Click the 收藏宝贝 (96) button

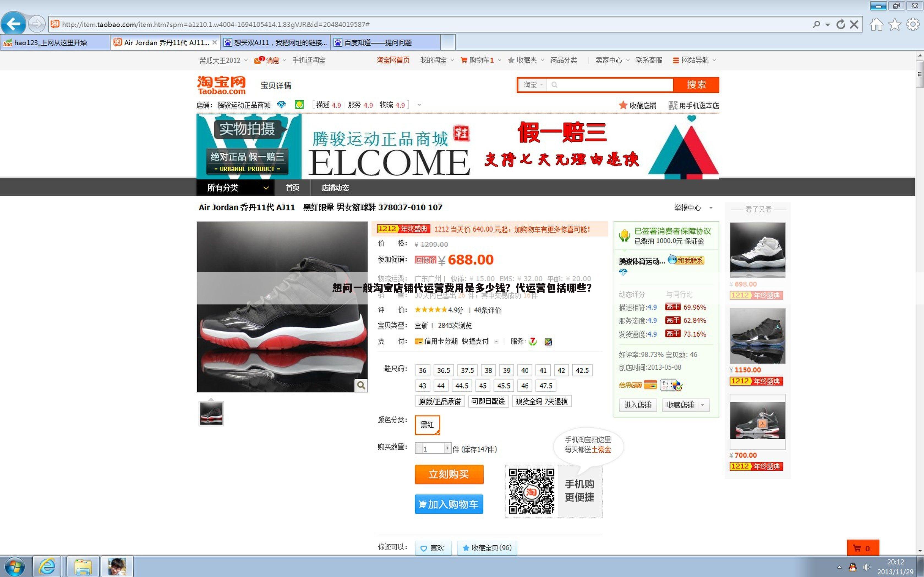[x=487, y=548]
